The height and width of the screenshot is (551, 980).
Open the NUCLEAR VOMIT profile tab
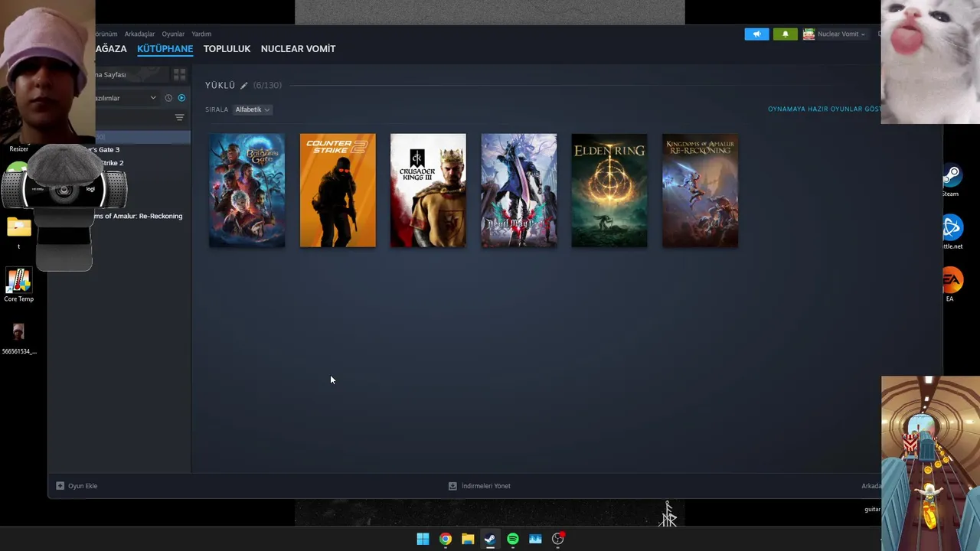(x=298, y=49)
